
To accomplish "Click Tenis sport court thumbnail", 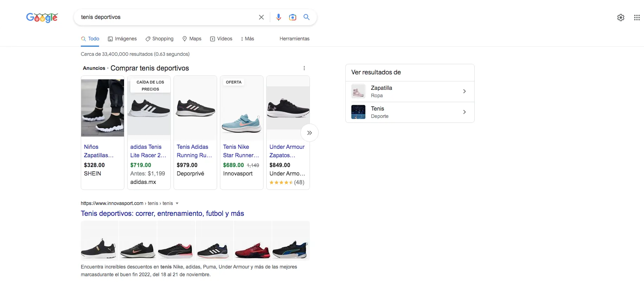I will click(358, 112).
